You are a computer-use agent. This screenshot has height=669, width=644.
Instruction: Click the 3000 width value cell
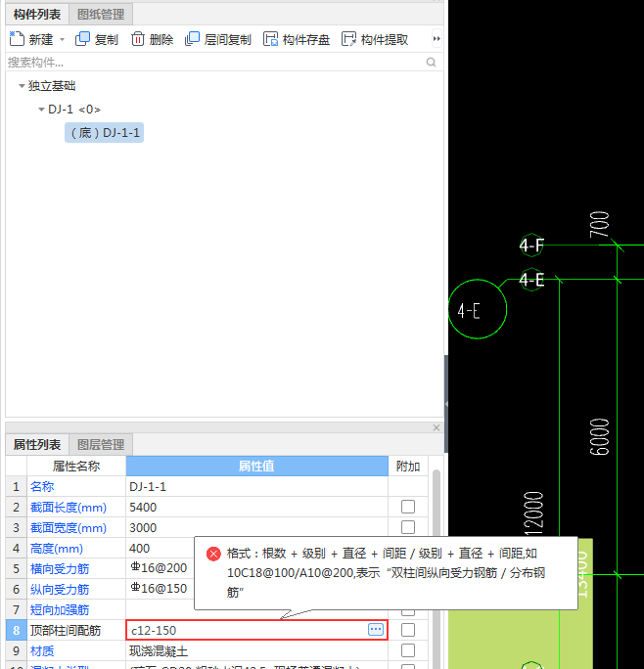(x=256, y=527)
